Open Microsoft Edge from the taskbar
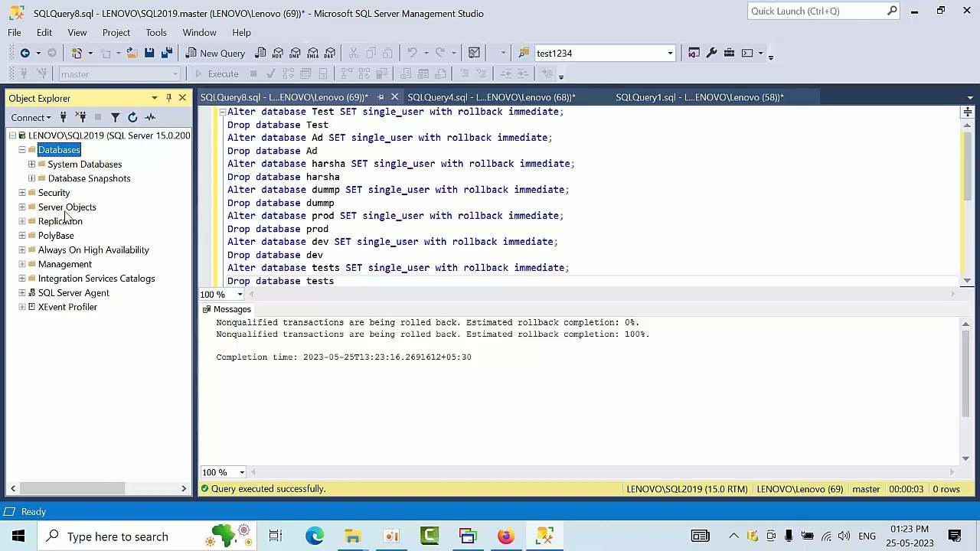980x551 pixels. click(315, 536)
